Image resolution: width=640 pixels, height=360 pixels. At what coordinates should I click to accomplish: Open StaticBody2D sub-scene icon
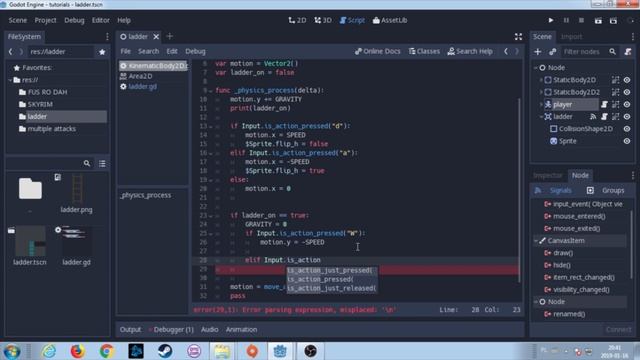(616, 80)
